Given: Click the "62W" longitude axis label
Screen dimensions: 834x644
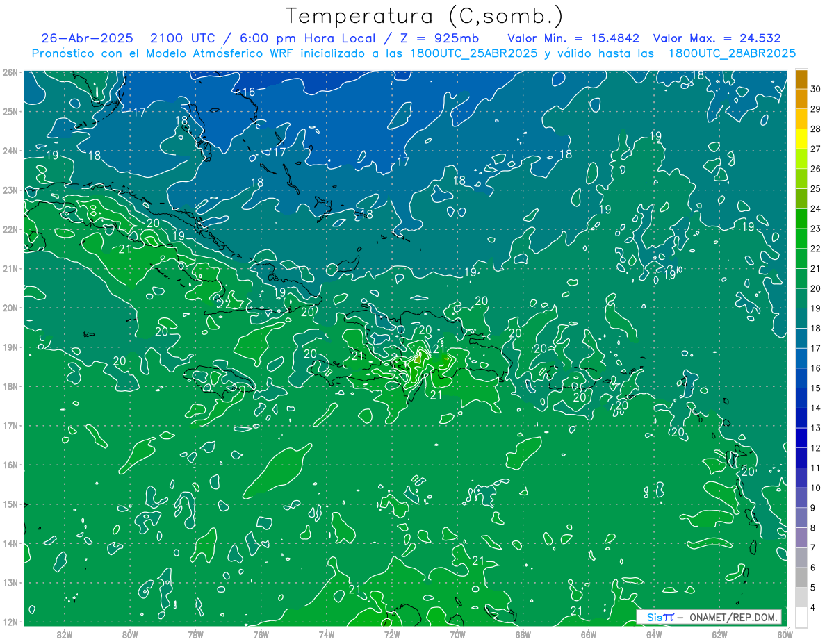Looking at the screenshot, I should pos(719,634).
